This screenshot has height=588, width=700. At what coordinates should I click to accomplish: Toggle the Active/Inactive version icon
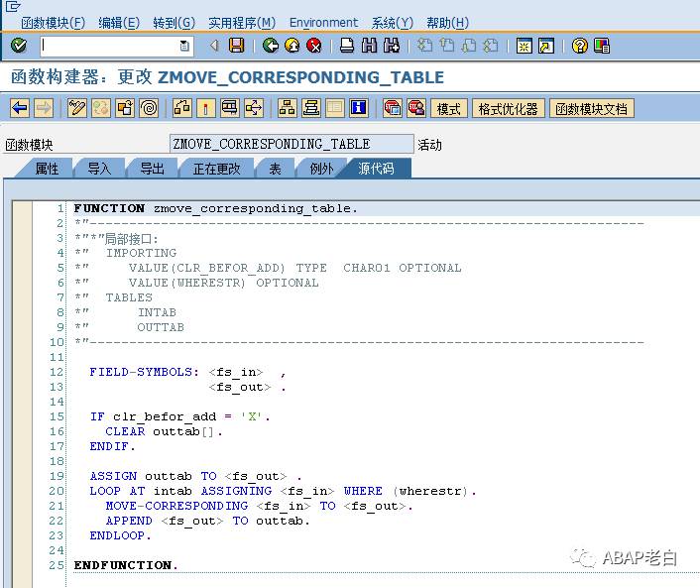pyautogui.click(x=101, y=108)
